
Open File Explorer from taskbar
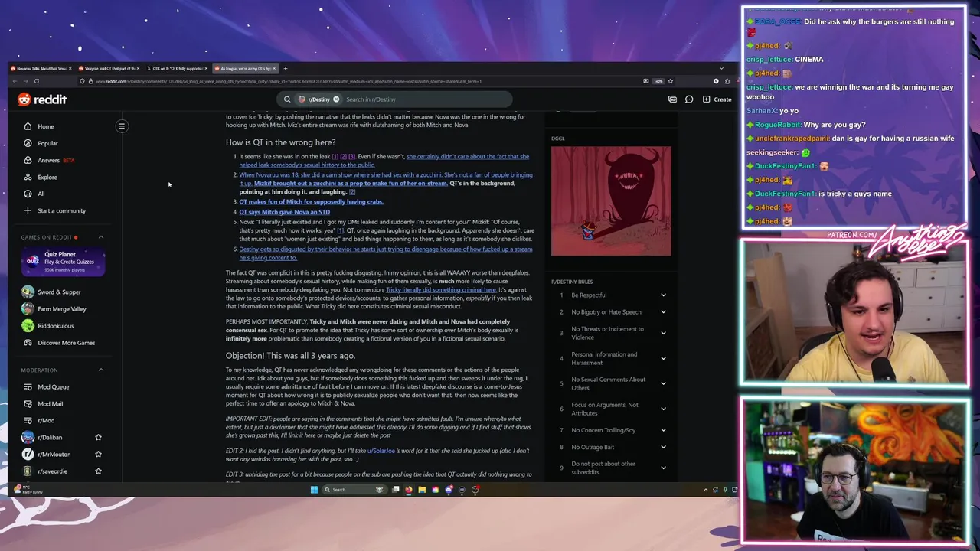tap(422, 490)
